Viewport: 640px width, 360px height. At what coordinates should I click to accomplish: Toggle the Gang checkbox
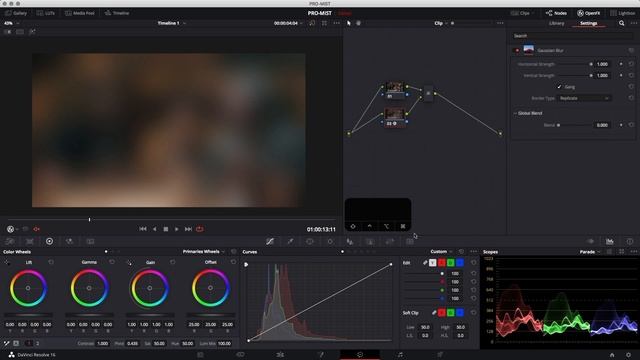click(x=559, y=87)
